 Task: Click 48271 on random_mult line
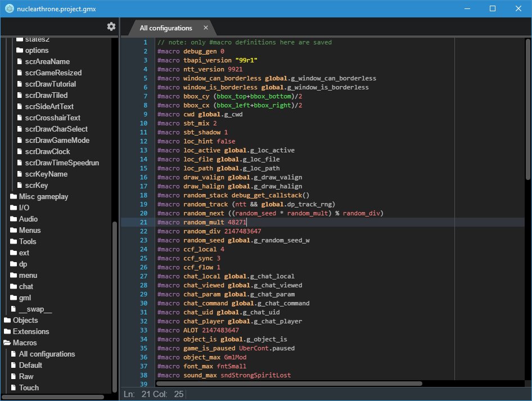pyautogui.click(x=237, y=222)
